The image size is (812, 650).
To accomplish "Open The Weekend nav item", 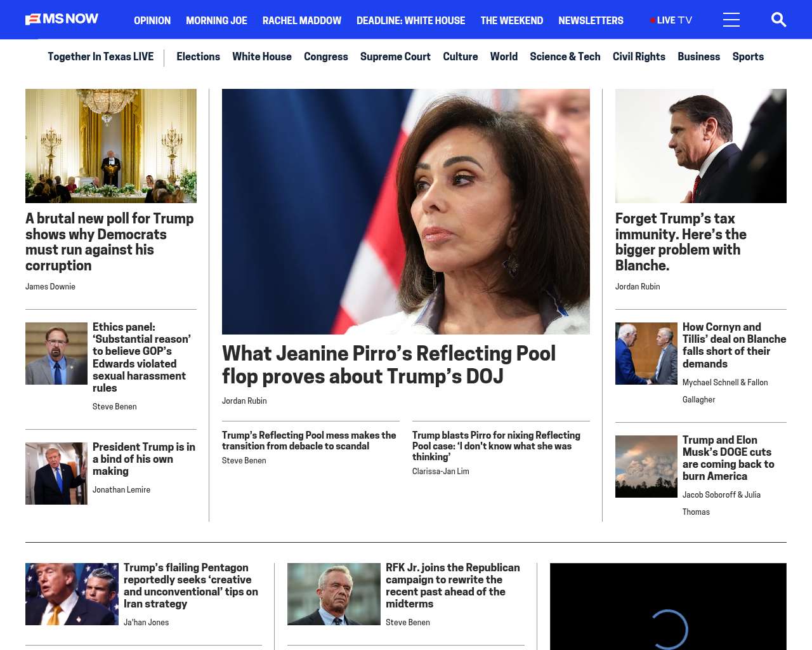I will coord(512,20).
